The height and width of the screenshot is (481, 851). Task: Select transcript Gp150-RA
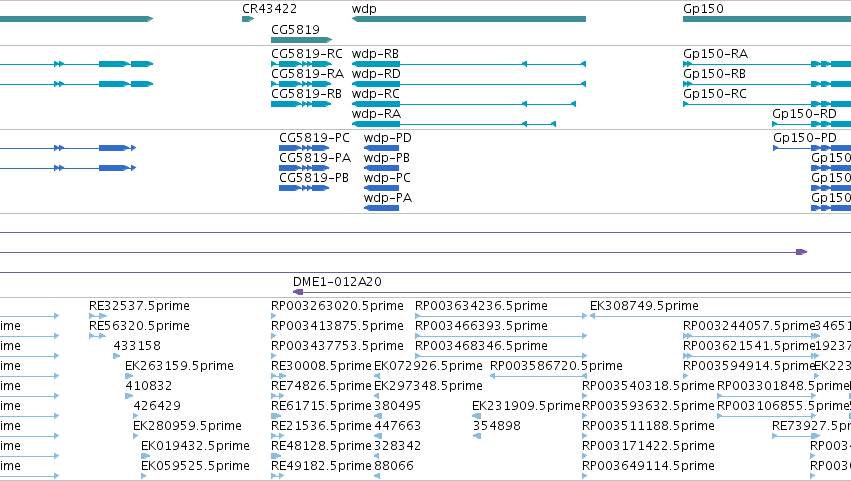767,64
